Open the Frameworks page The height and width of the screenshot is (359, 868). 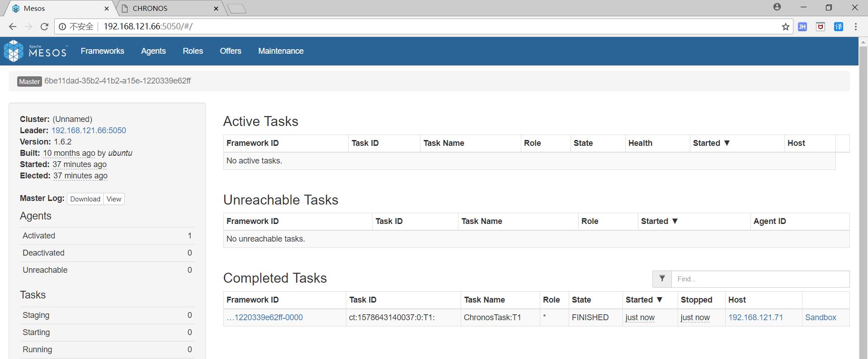[103, 51]
